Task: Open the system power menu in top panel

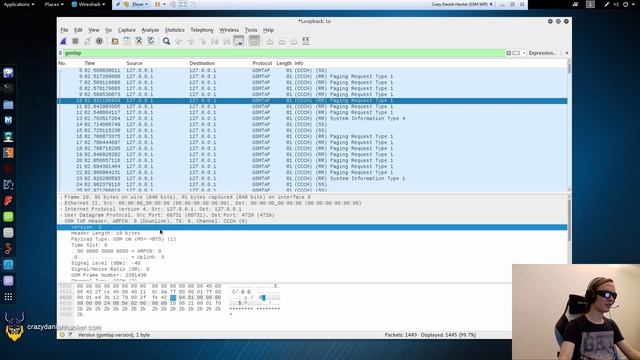Action: (x=625, y=4)
